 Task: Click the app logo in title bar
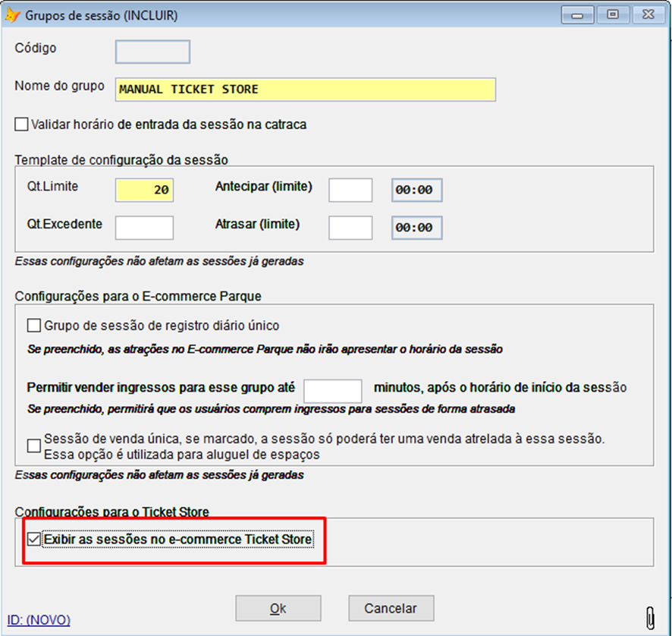click(12, 15)
